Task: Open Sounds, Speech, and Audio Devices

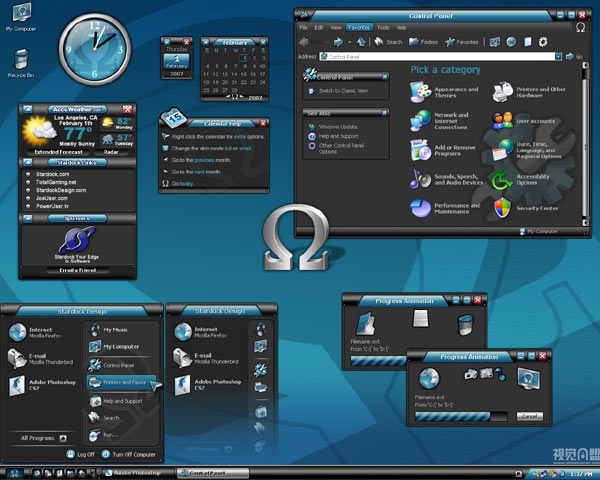Action: [446, 179]
